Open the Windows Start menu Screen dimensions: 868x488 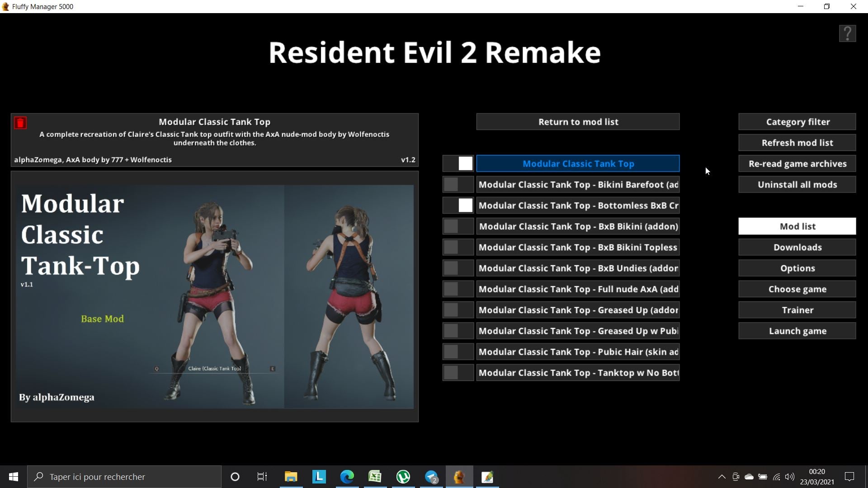pos(14,477)
